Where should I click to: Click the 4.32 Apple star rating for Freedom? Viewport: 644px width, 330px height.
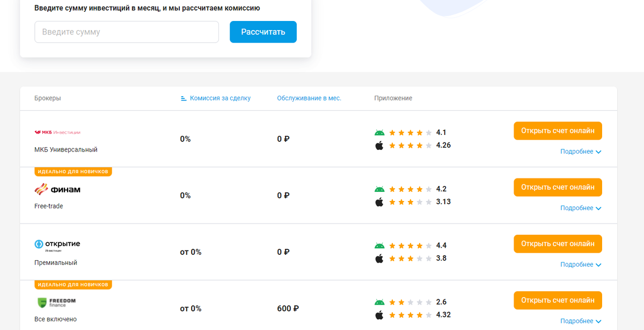410,314
